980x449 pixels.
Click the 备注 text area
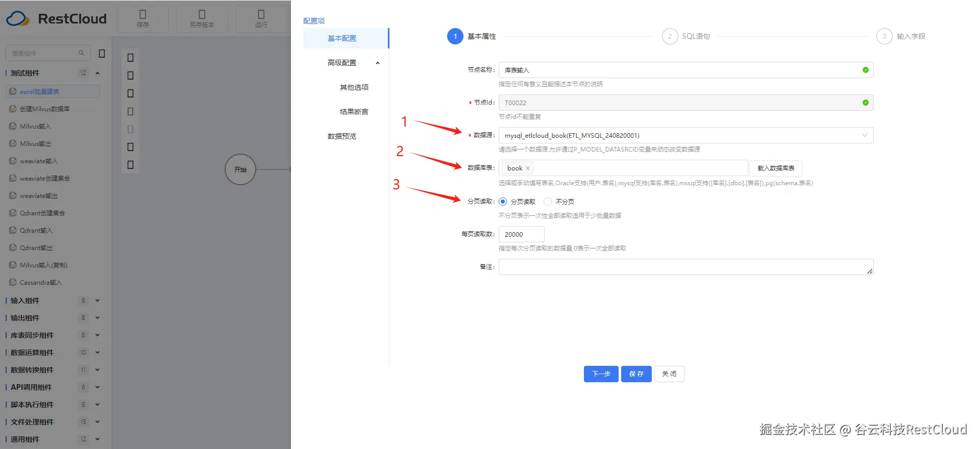pyautogui.click(x=686, y=267)
